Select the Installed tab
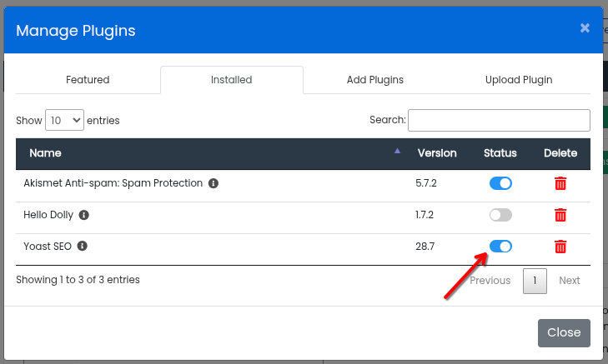Screen dimensions: 608x364 (x=232, y=80)
